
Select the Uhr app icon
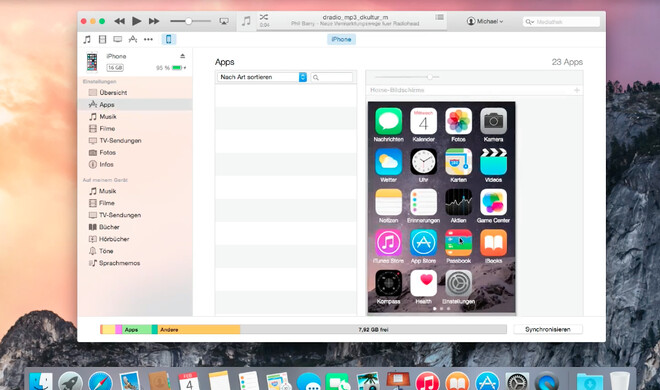point(423,162)
